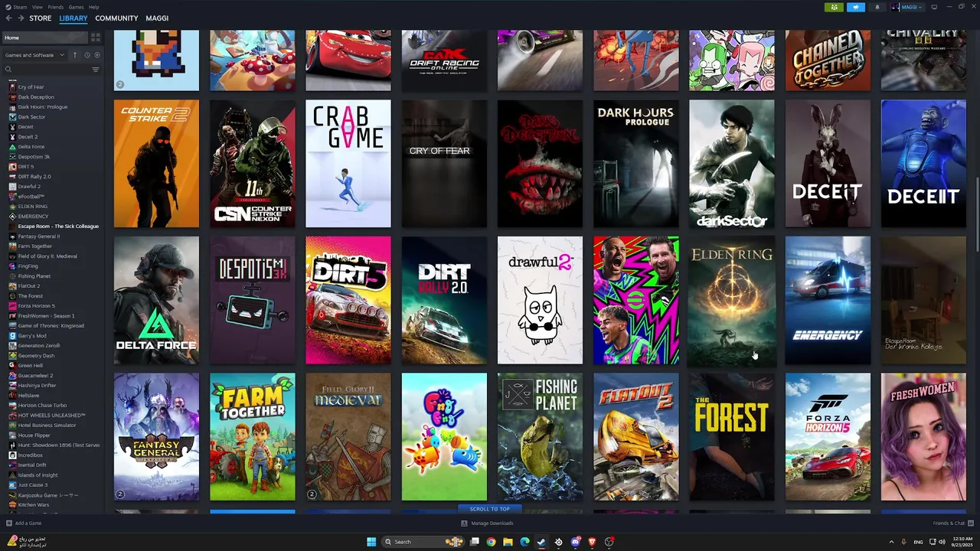980x551 pixels.
Task: Open Despotism 3k cover
Action: point(253,300)
